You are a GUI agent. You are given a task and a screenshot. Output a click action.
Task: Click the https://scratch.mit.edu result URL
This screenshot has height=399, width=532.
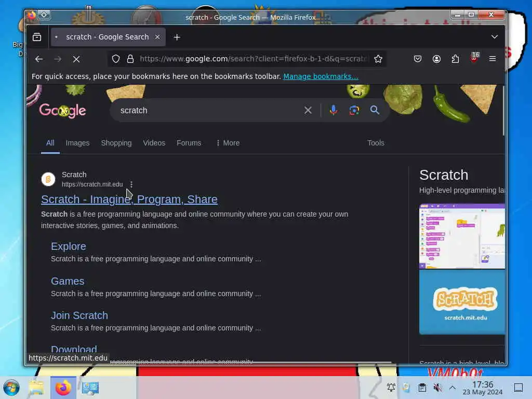[92, 184]
